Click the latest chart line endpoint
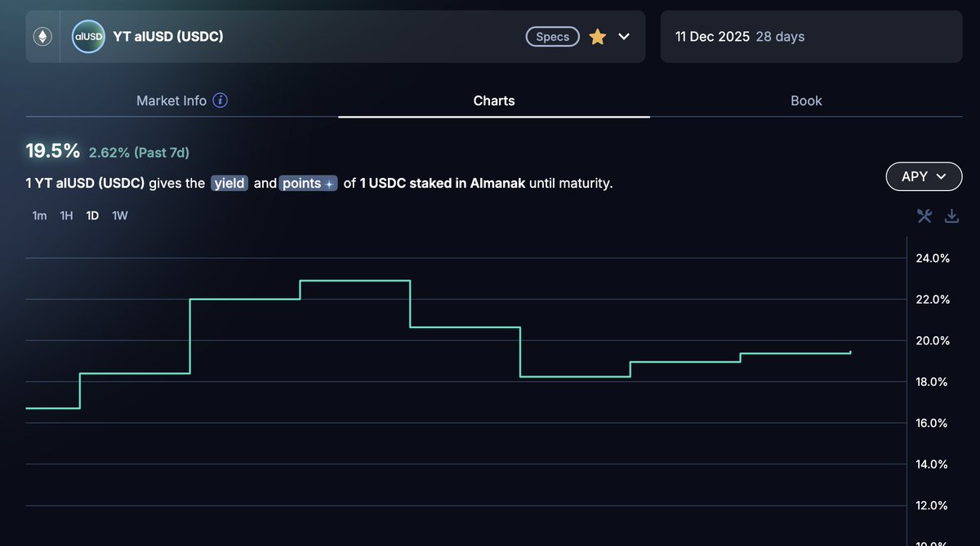This screenshot has height=546, width=980. coord(850,353)
